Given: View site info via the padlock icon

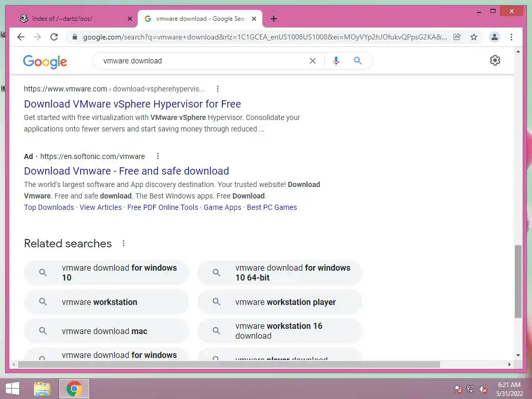Looking at the screenshot, I should tap(75, 37).
